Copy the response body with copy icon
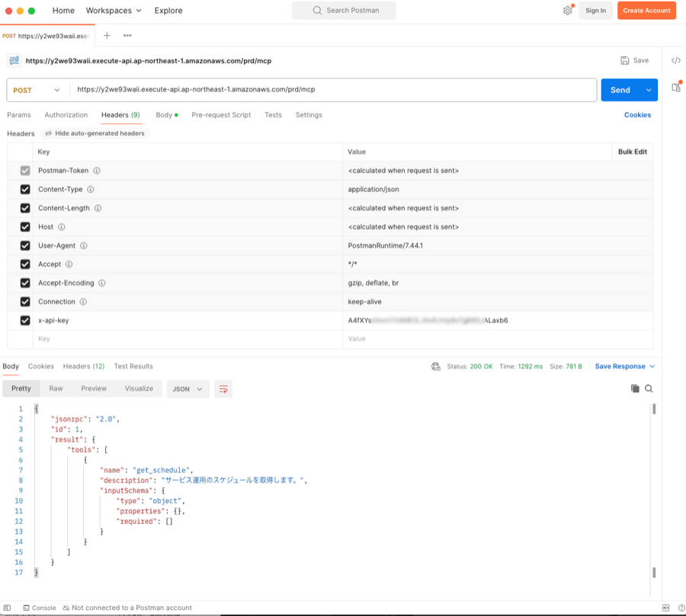Viewport: 686px width, 616px height. [635, 389]
